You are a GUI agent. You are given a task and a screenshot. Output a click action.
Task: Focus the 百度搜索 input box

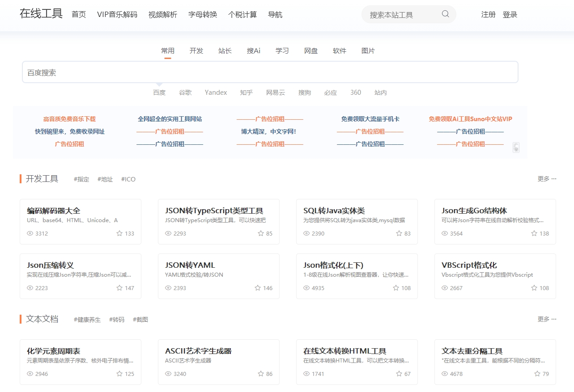coord(270,72)
